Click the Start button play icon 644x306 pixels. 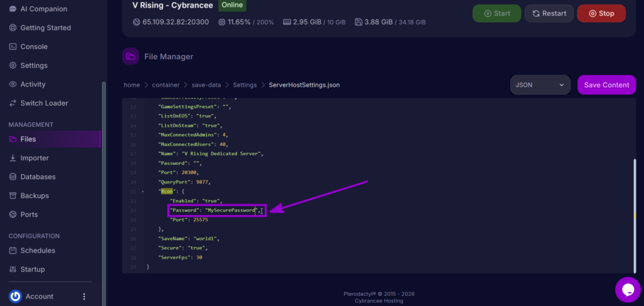click(487, 14)
